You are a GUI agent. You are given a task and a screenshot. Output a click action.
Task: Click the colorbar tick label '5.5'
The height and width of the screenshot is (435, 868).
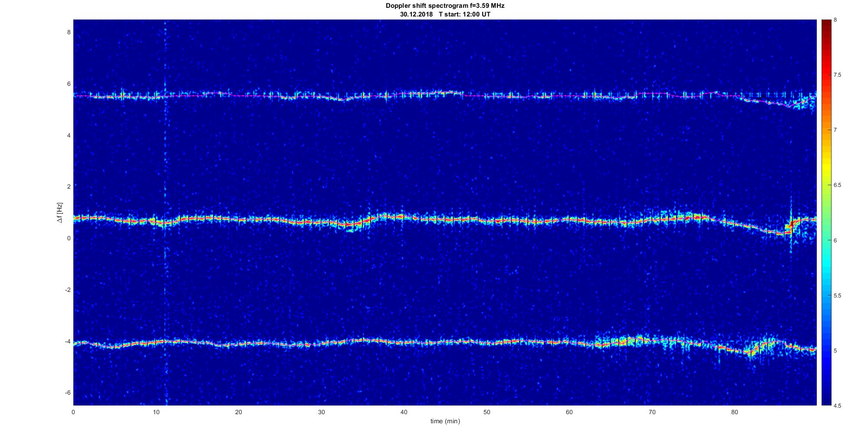838,295
